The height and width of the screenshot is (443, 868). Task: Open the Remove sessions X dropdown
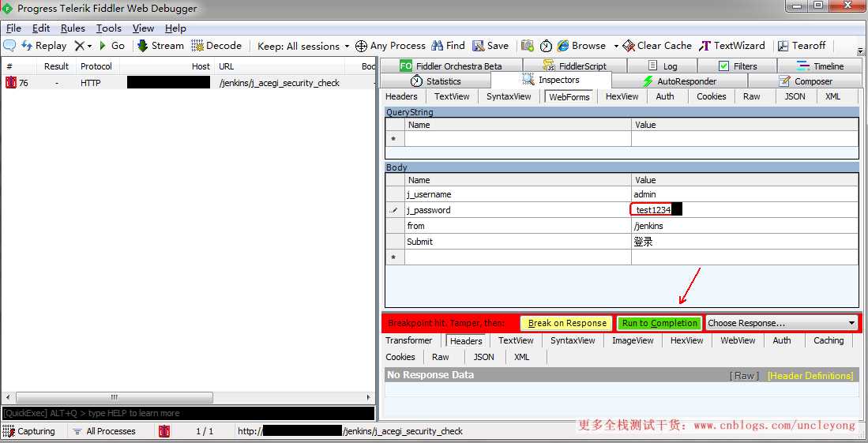point(83,46)
